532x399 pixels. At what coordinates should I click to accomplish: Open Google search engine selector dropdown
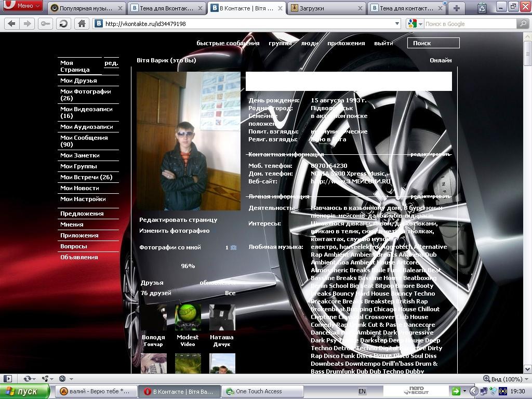pyautogui.click(x=414, y=23)
